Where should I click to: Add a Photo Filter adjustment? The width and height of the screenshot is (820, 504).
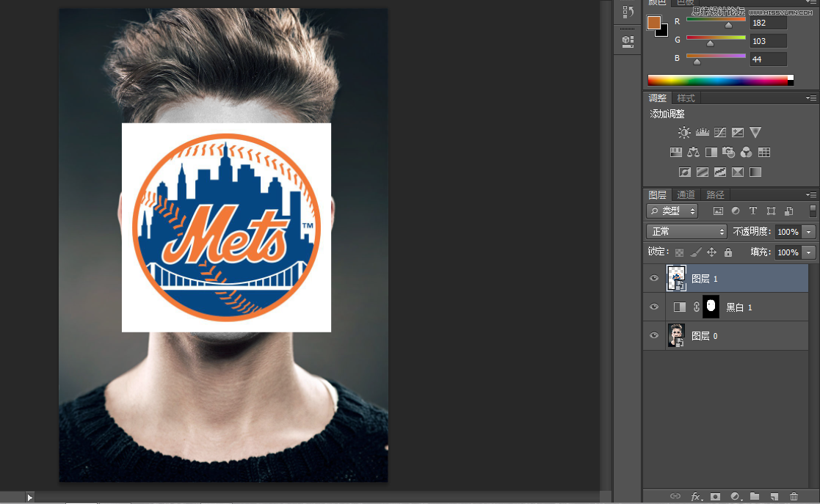[728, 152]
